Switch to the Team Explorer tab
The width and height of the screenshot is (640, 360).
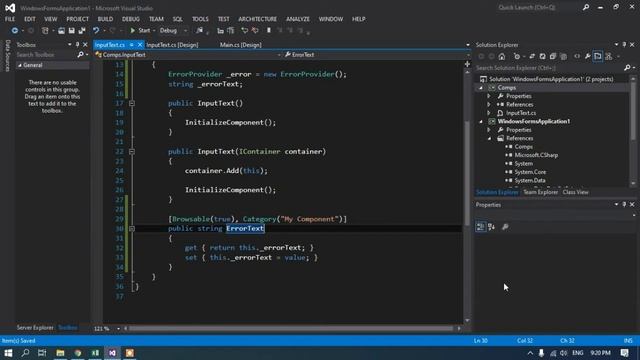(x=540, y=192)
